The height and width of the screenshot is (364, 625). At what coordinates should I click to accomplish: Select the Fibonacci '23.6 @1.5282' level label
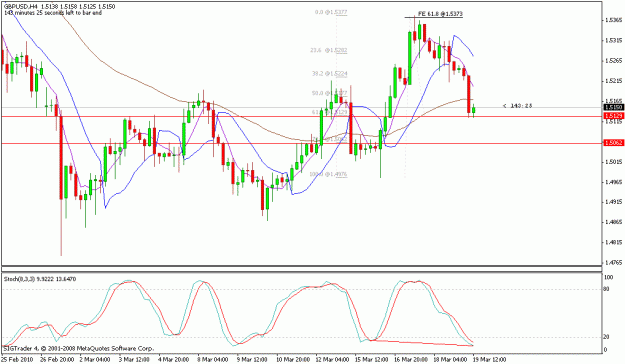click(328, 51)
